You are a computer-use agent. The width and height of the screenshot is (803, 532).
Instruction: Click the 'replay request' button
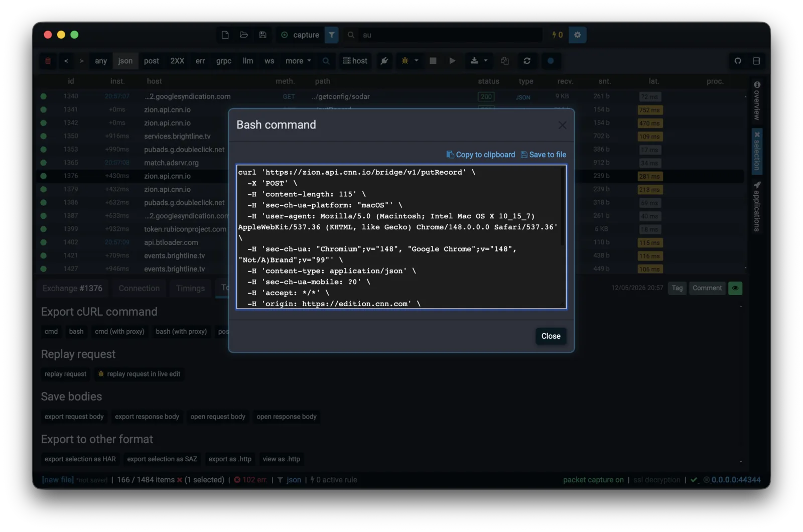click(x=65, y=374)
